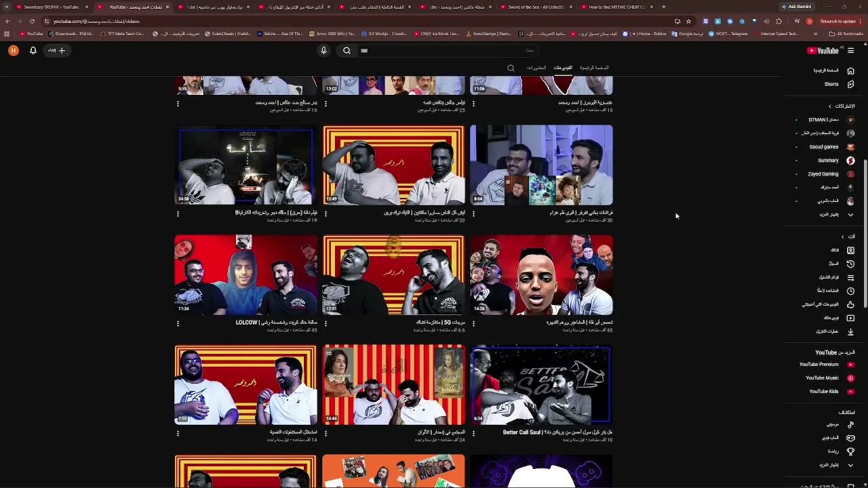Image resolution: width=868 pixels, height=488 pixels.
Task: Go to Home in the sidebar
Action: coord(833,70)
